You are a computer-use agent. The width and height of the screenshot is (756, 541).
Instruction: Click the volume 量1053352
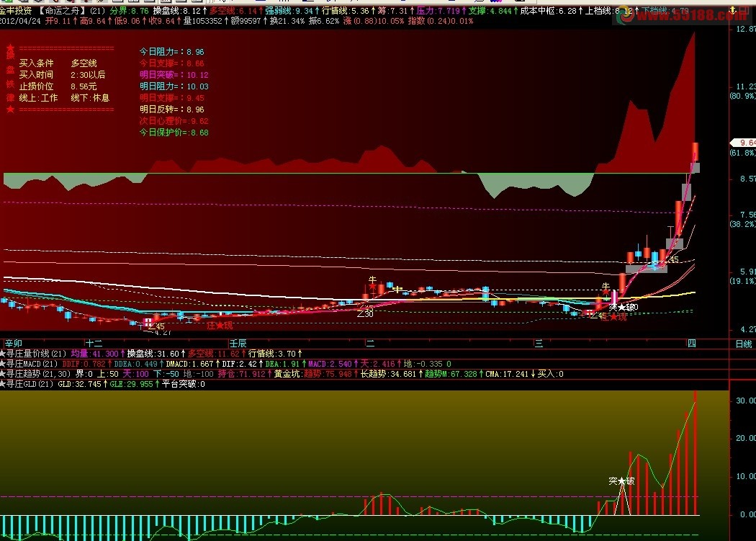[206, 21]
